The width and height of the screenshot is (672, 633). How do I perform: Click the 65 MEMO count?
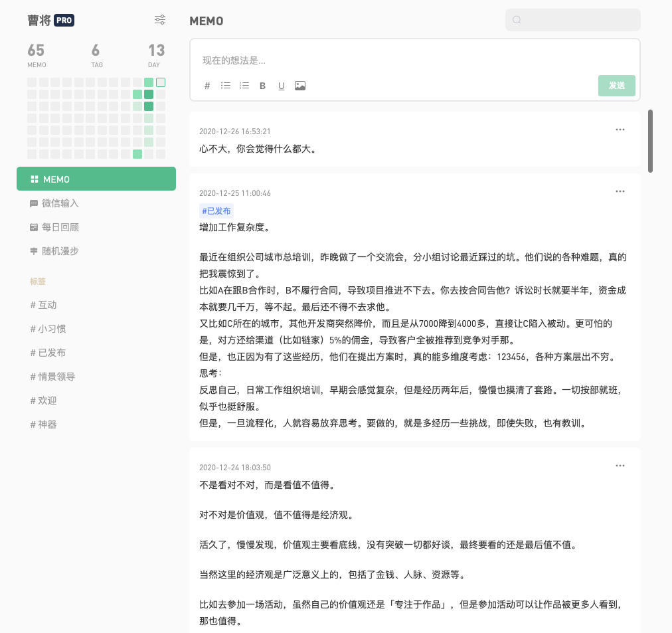(x=37, y=55)
